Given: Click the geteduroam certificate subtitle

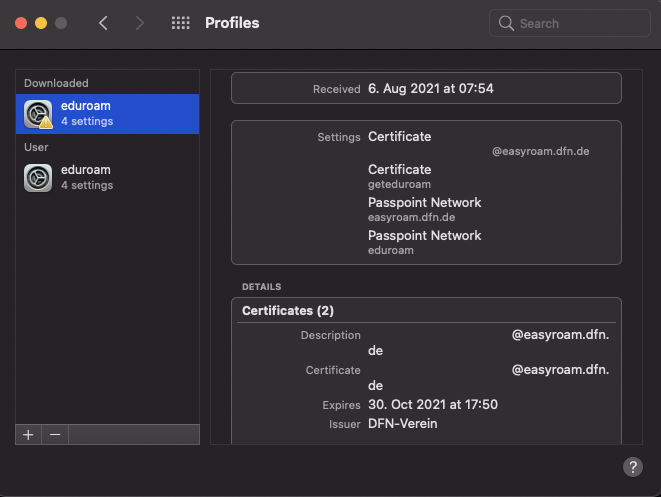Looking at the screenshot, I should (x=399, y=184).
